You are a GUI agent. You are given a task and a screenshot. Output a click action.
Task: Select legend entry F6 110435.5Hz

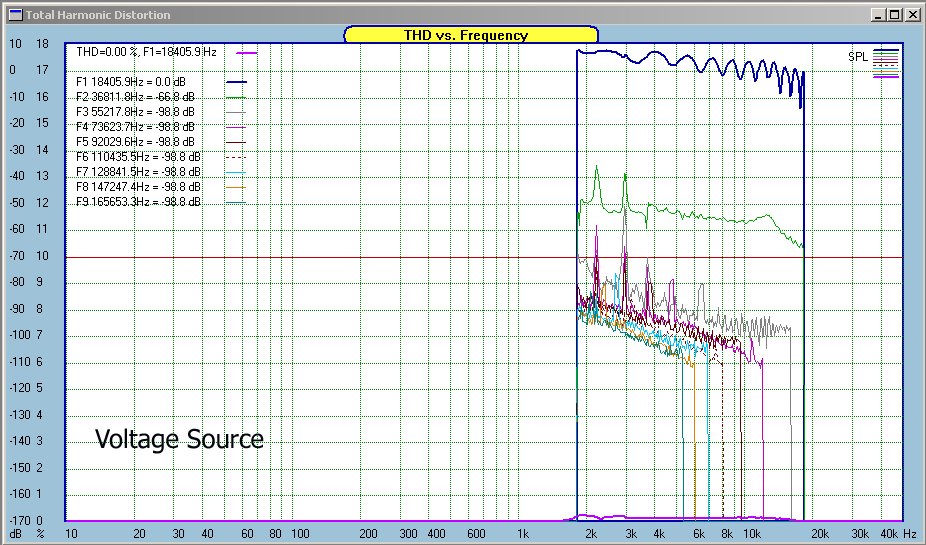[x=138, y=156]
